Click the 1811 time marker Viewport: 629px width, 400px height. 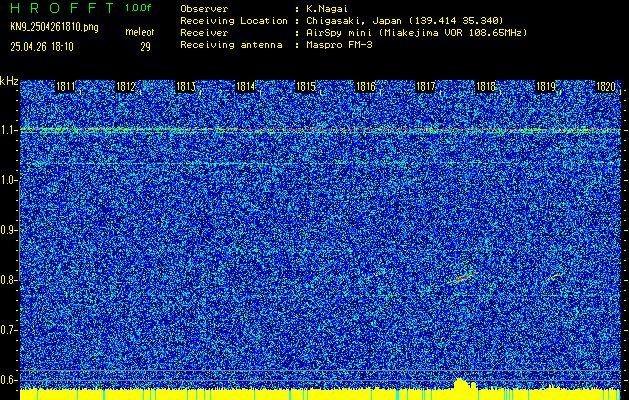(x=65, y=87)
